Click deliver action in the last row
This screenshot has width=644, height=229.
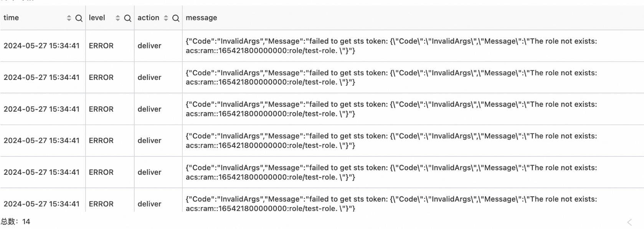point(150,204)
